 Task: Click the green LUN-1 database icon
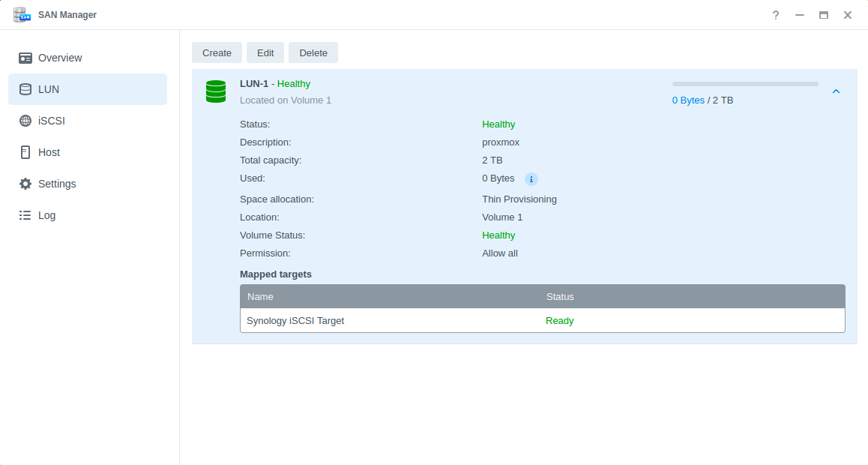216,91
